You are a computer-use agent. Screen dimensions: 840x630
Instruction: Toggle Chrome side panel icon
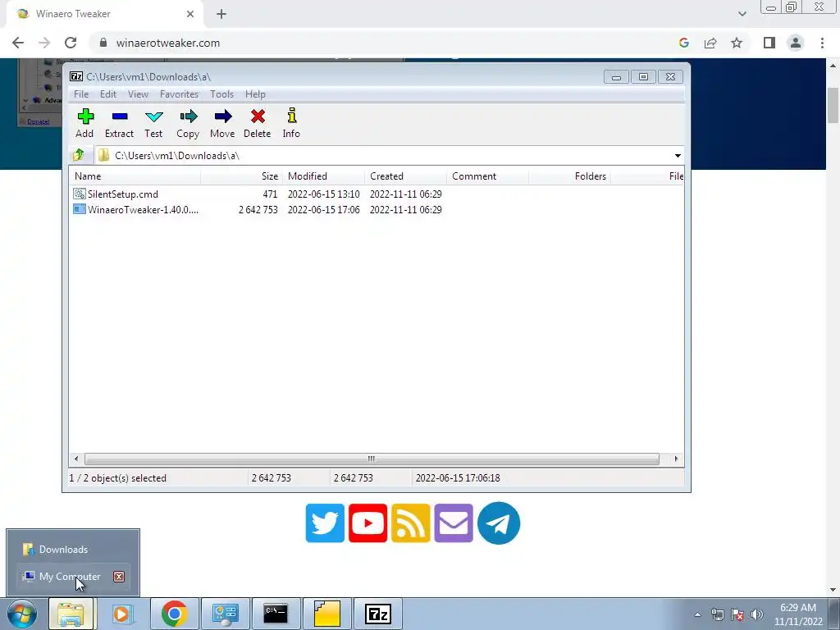pyautogui.click(x=769, y=43)
